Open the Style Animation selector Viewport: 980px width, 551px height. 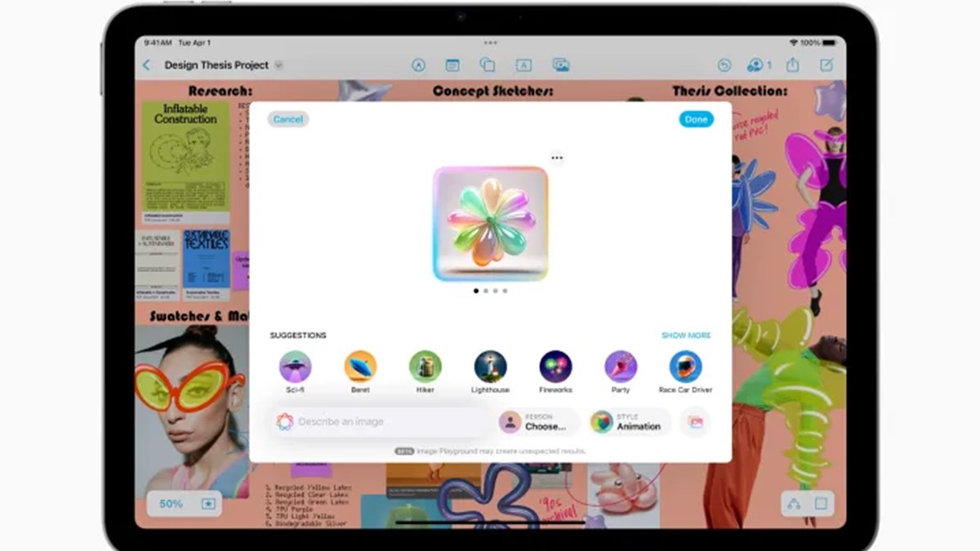[x=630, y=422]
